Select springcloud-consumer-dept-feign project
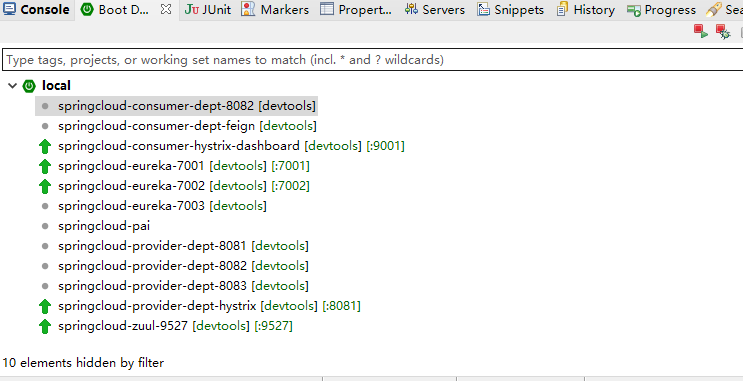This screenshot has height=381, width=743. [x=187, y=126]
